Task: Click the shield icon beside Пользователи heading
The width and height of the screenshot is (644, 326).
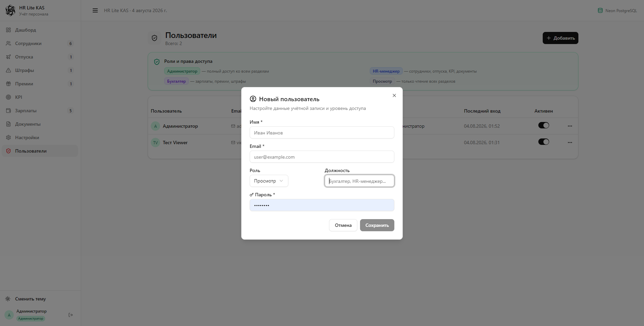Action: pyautogui.click(x=154, y=38)
